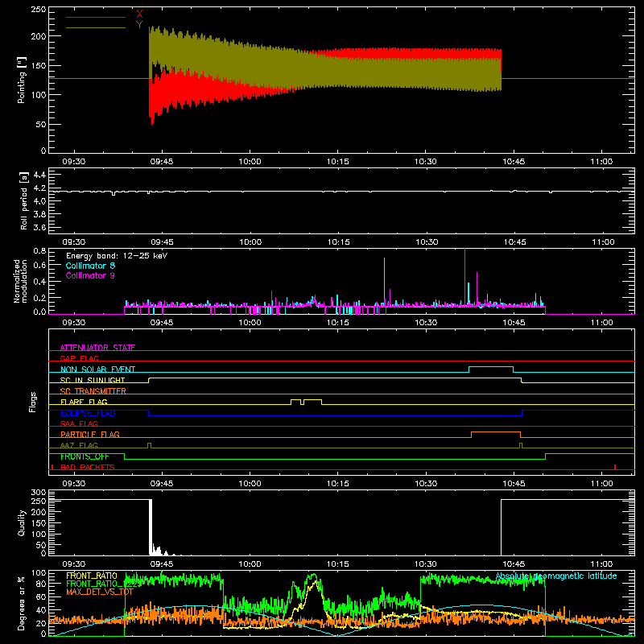644x644 pixels.
Task: Click the 250 tick label on Pointing axis
Action: [x=39, y=9]
